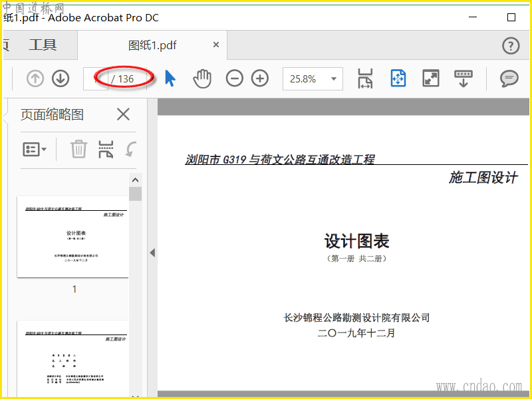Minimize the Acrobat window

coord(473,17)
